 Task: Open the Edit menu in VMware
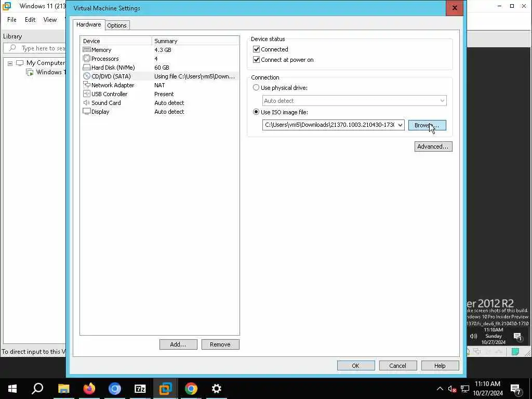(x=30, y=20)
